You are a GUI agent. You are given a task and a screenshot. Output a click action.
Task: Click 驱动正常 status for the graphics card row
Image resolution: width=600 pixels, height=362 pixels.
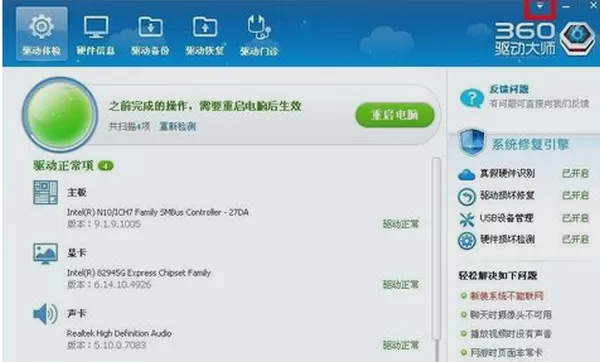pyautogui.click(x=401, y=285)
